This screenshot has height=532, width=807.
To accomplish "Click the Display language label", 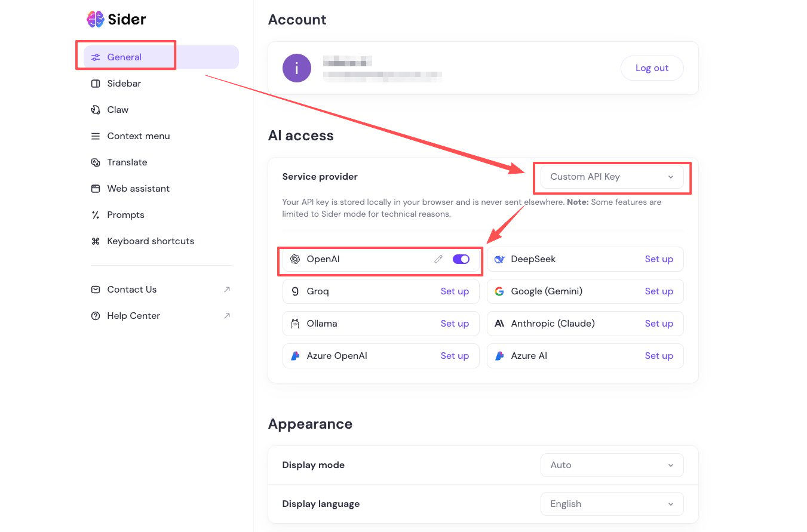I will pos(321,504).
